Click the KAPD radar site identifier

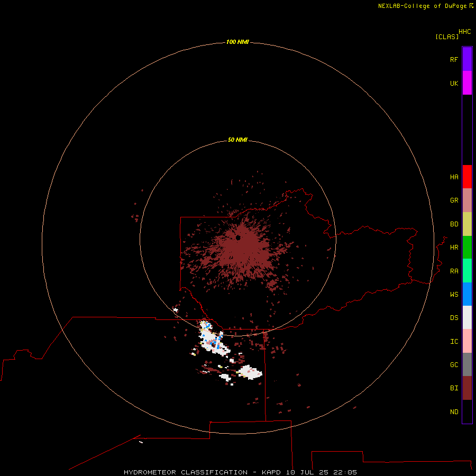pyautogui.click(x=271, y=472)
